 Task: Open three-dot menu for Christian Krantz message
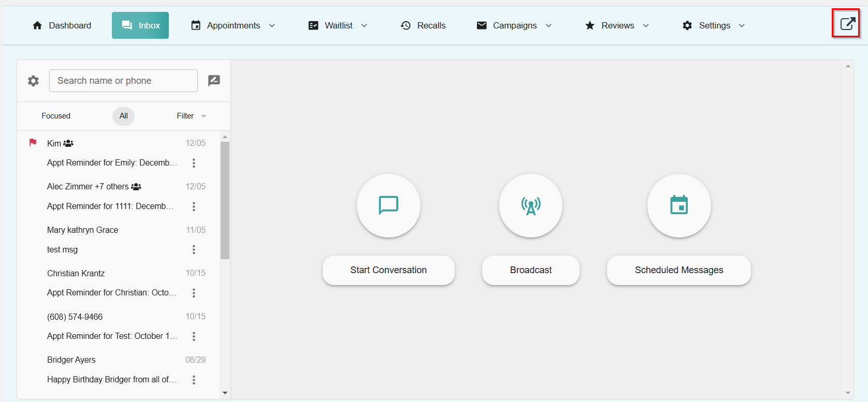click(194, 293)
